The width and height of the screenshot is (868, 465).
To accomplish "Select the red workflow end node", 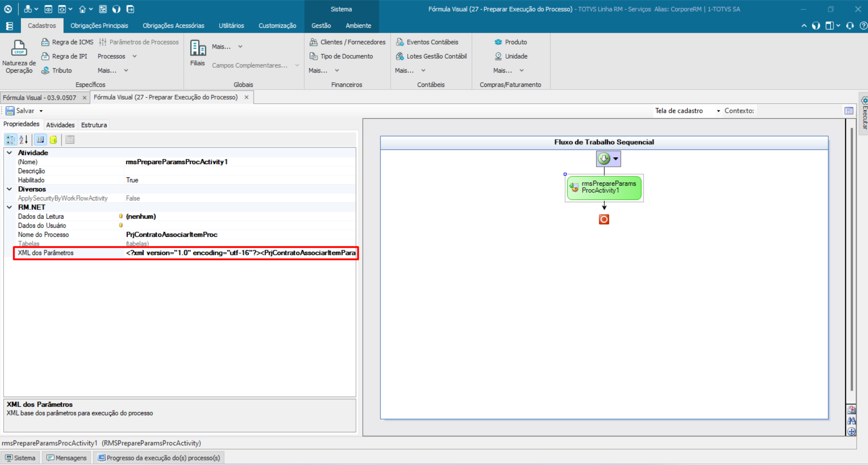I will click(x=604, y=220).
